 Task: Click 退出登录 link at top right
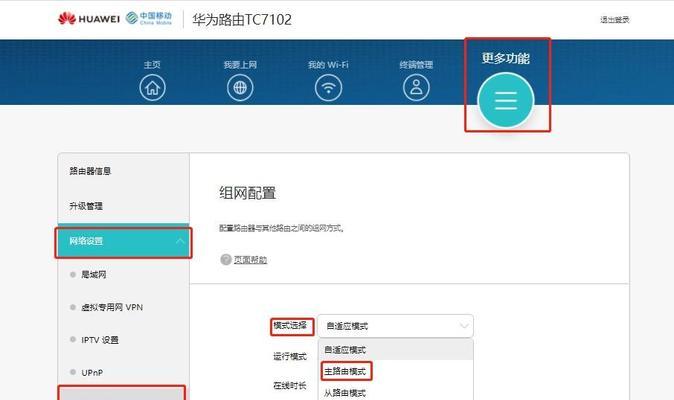point(615,19)
